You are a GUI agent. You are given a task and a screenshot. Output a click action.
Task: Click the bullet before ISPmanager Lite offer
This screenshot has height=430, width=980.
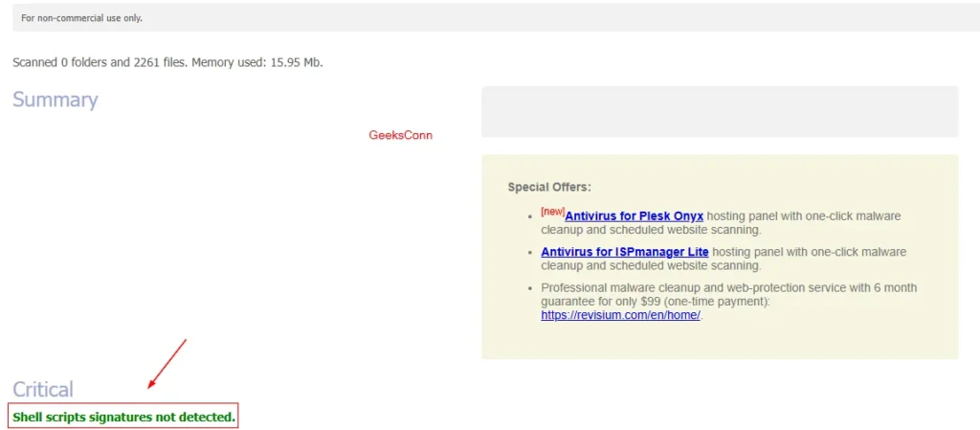529,253
